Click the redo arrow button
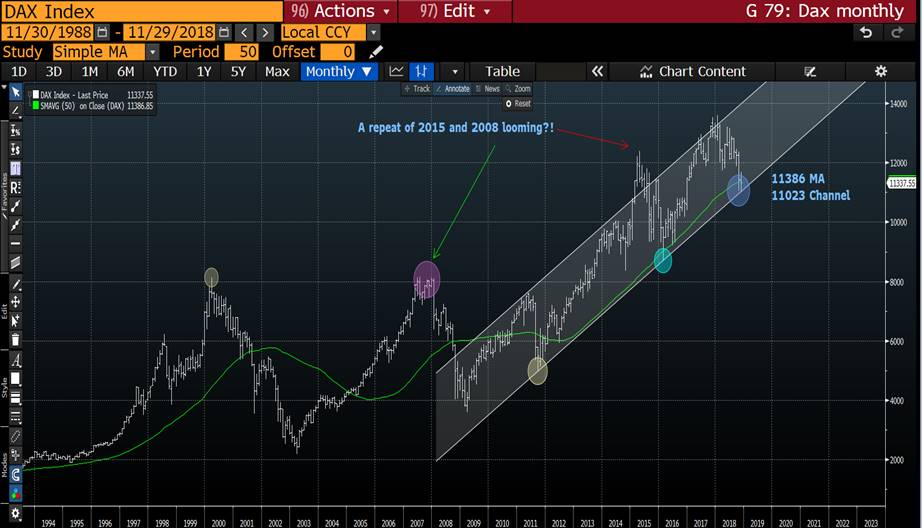Image resolution: width=922 pixels, height=528 pixels. [897, 32]
